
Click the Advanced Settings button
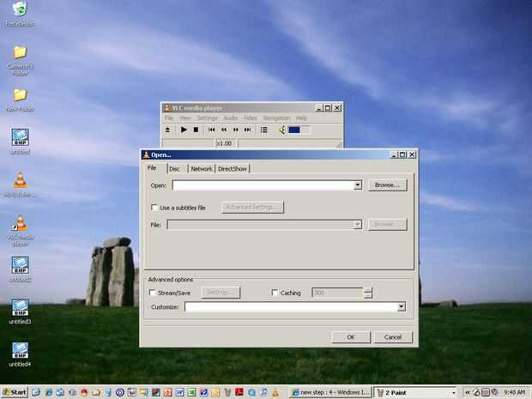pos(252,208)
